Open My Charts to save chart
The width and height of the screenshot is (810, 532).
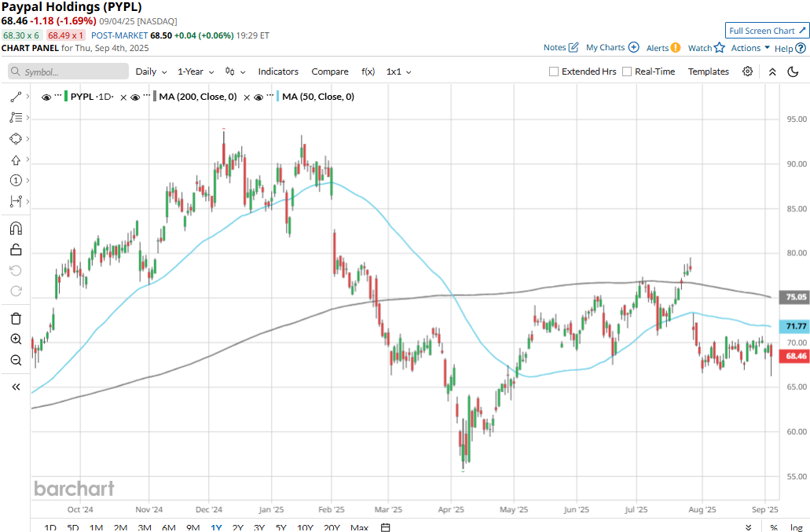tap(613, 47)
